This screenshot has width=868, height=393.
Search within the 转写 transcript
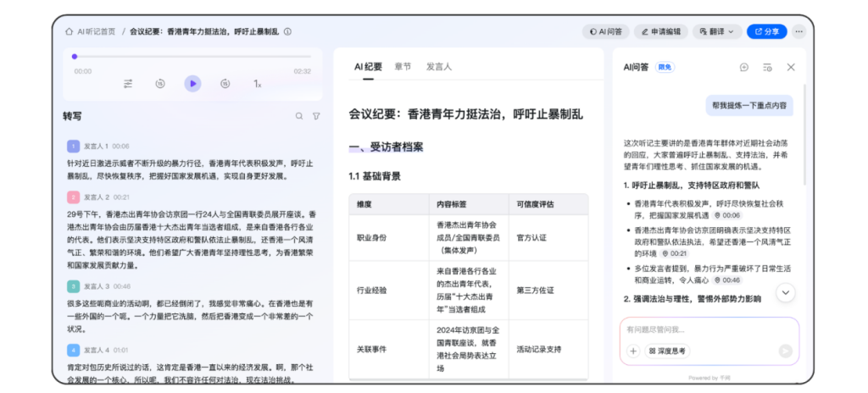(298, 116)
